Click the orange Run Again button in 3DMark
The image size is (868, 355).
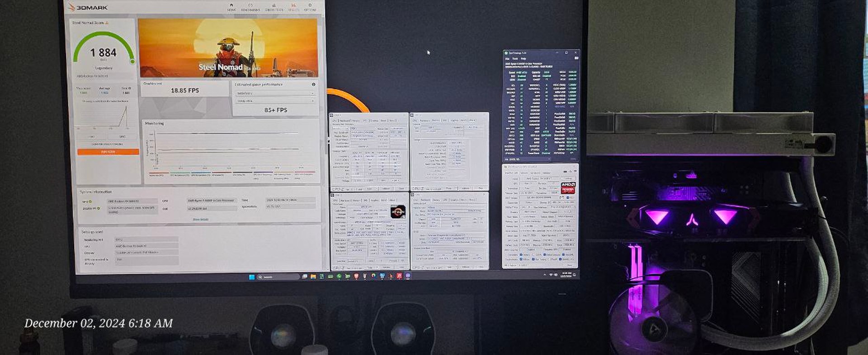(x=108, y=152)
